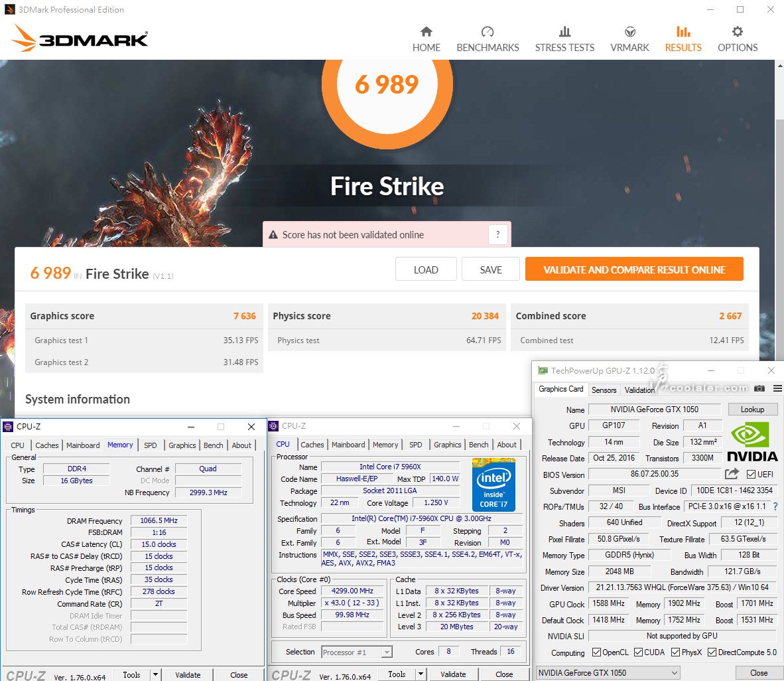Go to BENCHMARKS in 3DMark
Screen dimensions: 784x681
(x=488, y=39)
